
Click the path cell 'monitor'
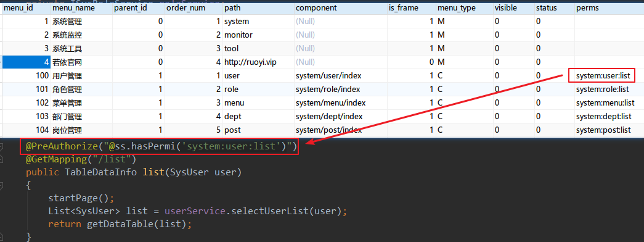point(258,35)
